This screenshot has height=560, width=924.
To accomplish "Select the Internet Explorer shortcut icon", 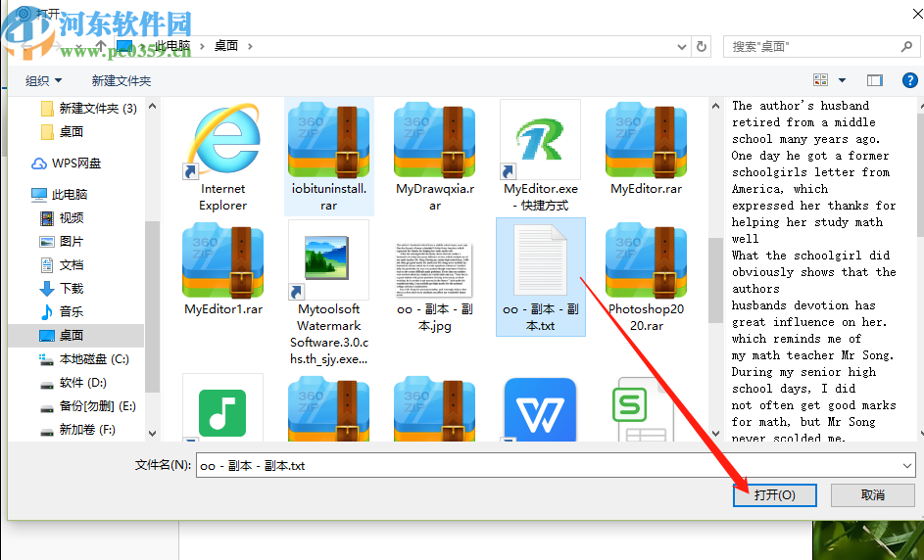I will (x=222, y=141).
